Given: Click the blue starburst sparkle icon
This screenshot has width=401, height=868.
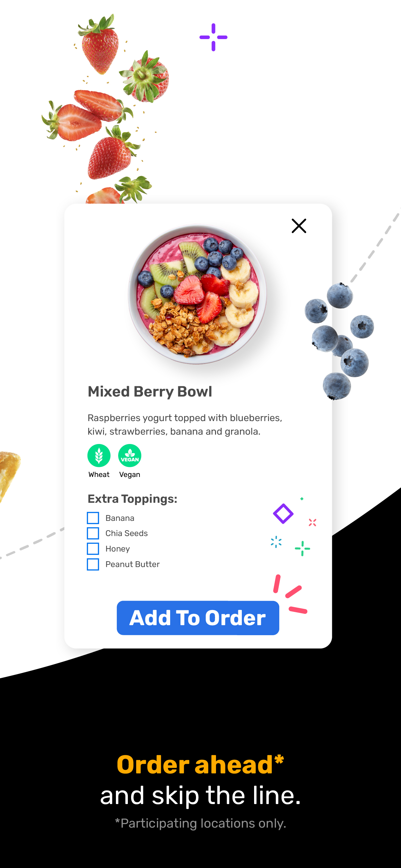Looking at the screenshot, I should [276, 542].
